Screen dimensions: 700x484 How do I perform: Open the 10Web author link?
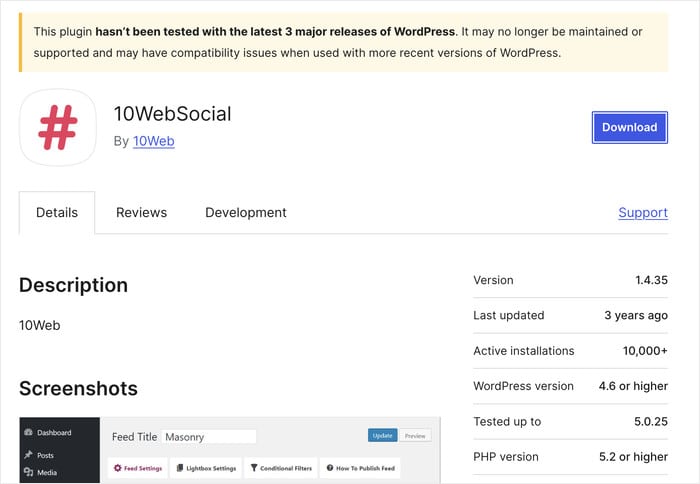point(154,141)
